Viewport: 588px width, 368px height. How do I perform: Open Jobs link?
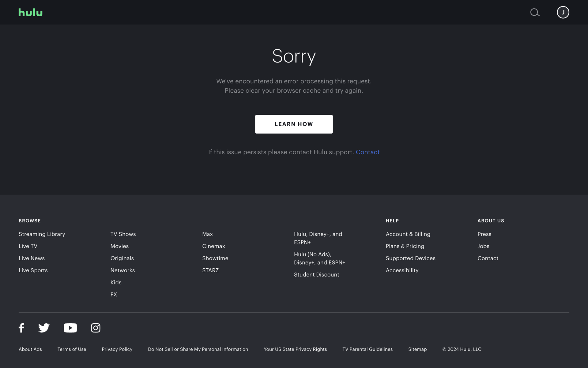pyautogui.click(x=483, y=246)
